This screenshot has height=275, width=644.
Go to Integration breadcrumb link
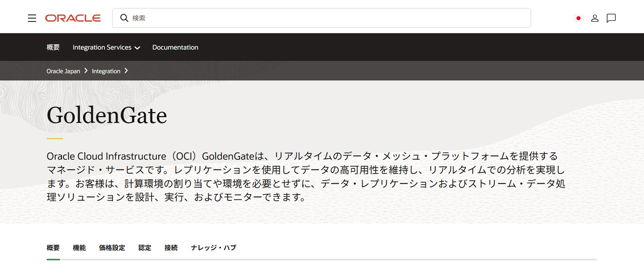[106, 71]
